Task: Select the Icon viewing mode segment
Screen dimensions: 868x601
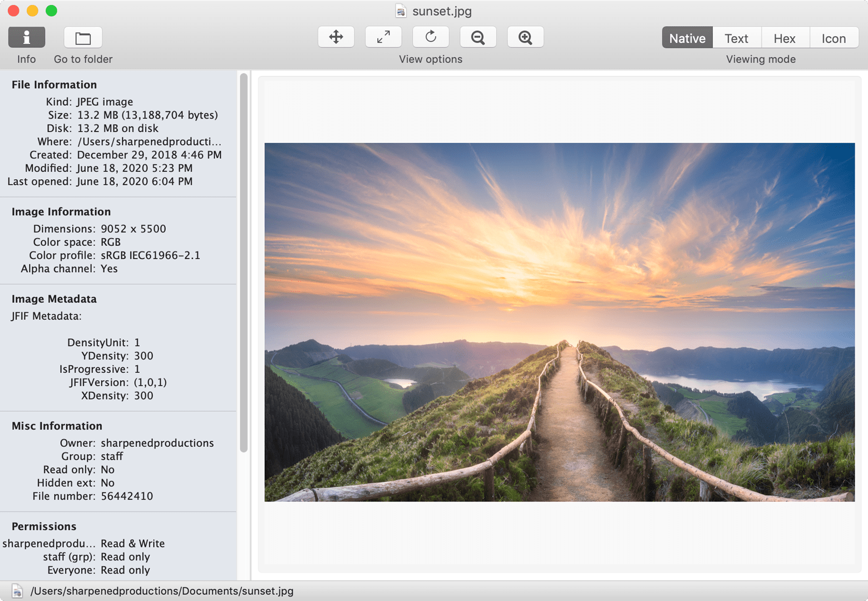Action: point(834,38)
